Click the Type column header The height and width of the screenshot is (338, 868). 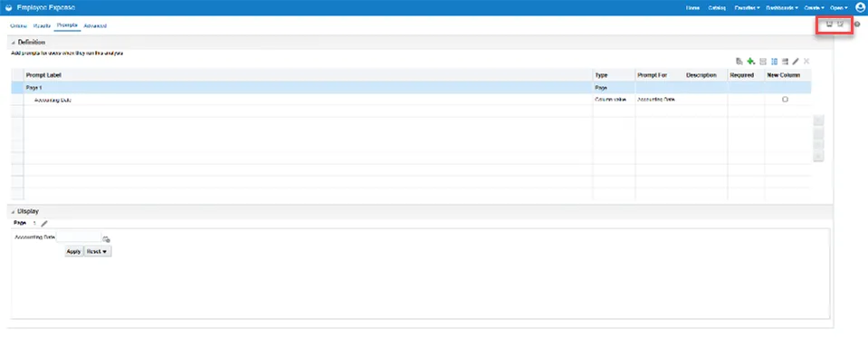coord(601,75)
